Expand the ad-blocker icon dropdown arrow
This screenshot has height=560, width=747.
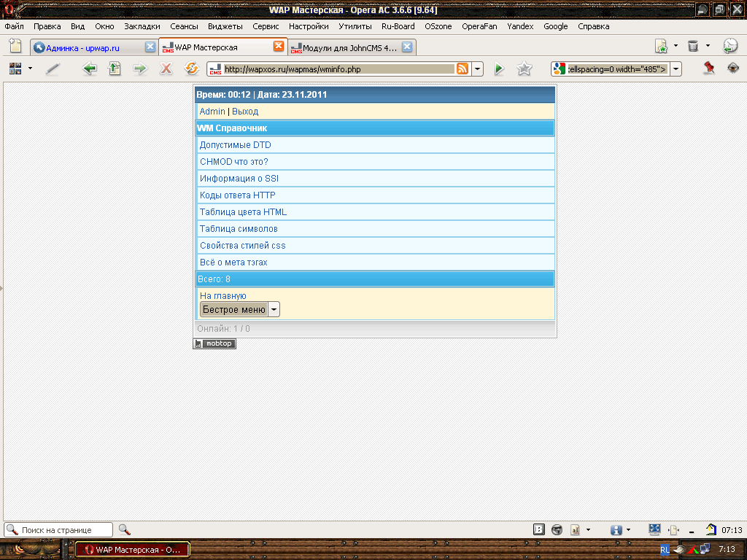tap(589, 529)
